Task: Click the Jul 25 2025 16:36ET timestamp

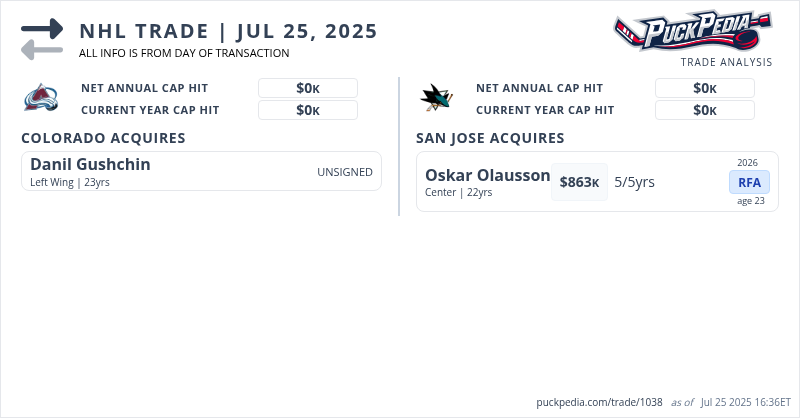Action: coord(745,402)
